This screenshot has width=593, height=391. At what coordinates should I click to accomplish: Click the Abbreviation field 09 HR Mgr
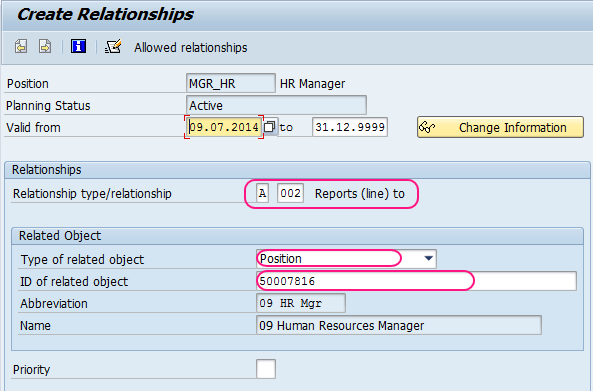(x=301, y=303)
